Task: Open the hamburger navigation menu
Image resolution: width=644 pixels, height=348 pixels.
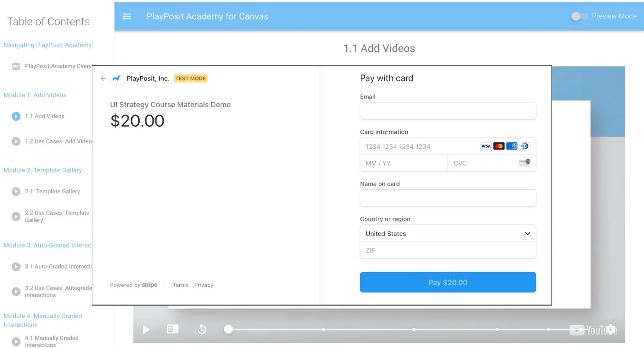Action: [127, 16]
